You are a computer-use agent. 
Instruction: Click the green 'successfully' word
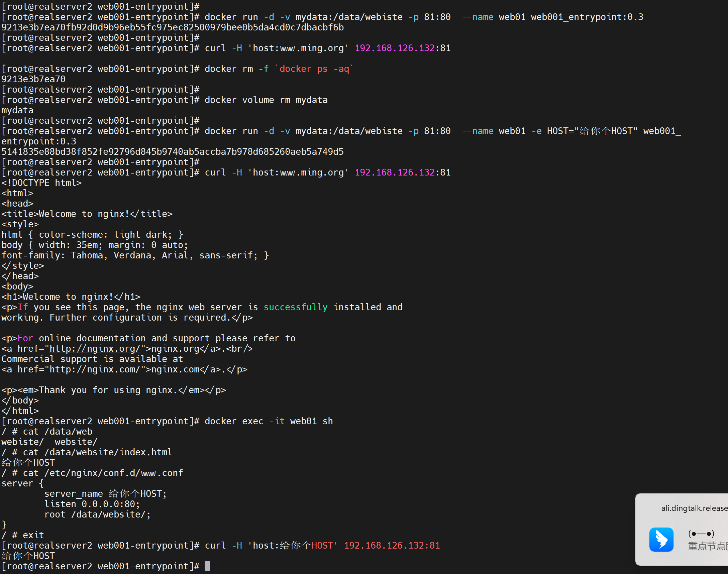295,307
